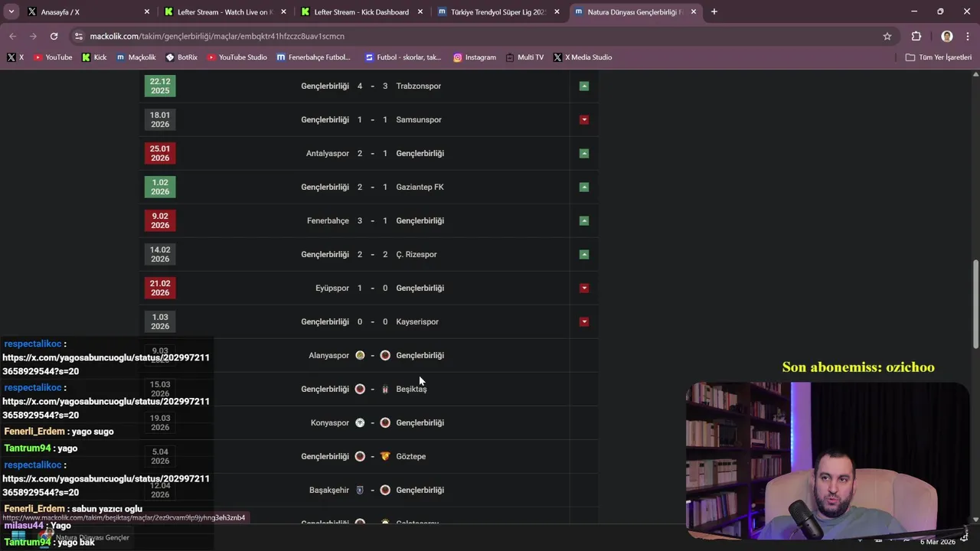Bookmark this page with the star icon

click(887, 36)
